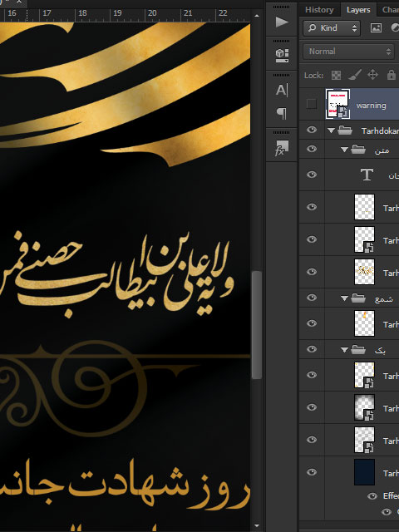Click the canvas scrollbar down arrow

coord(257,526)
